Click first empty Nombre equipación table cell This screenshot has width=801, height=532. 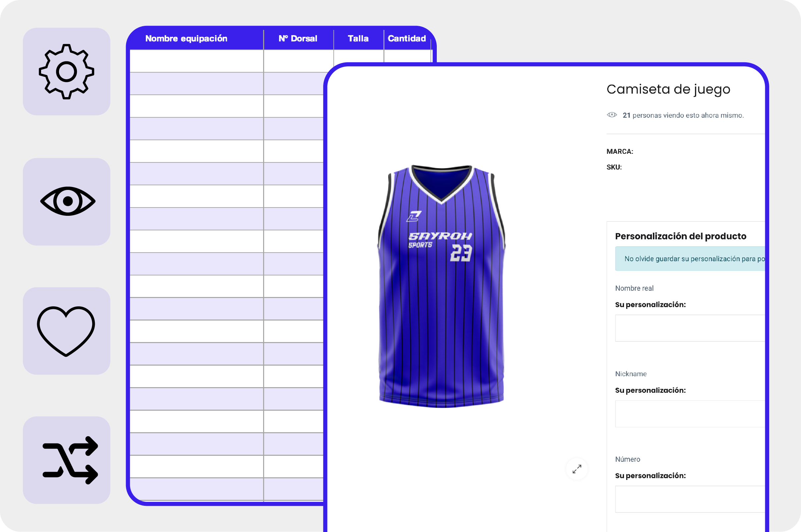click(197, 61)
